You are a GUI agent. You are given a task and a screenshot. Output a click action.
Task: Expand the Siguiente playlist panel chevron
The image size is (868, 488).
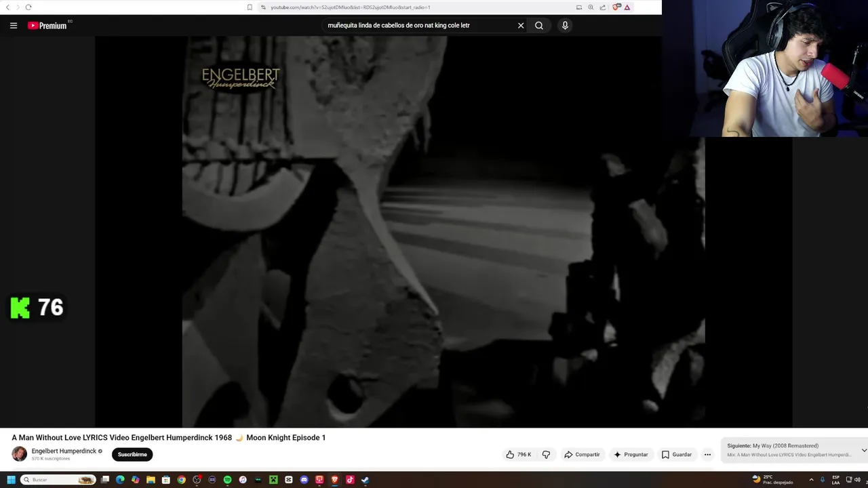[864, 450]
